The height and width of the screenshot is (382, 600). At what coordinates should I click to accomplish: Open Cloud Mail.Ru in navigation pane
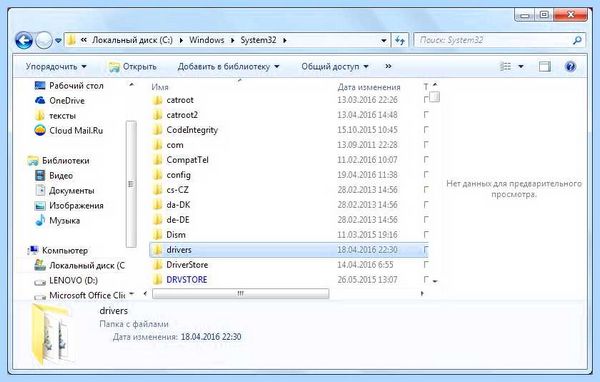68,131
